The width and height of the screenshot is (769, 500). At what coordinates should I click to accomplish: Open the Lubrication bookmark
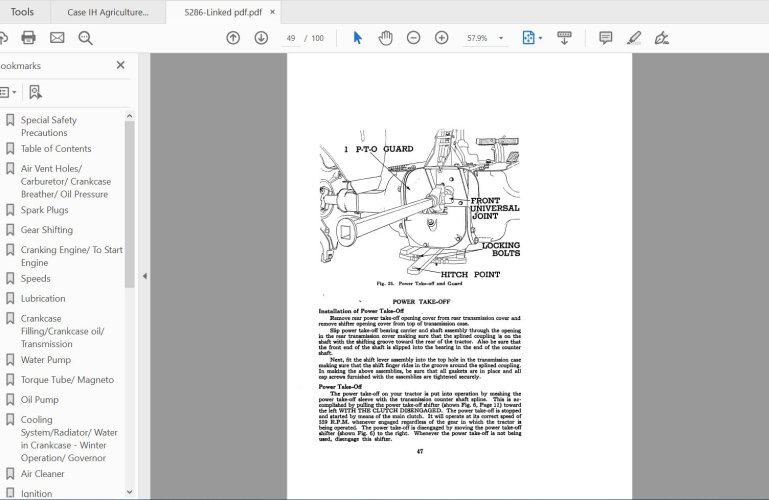click(x=43, y=299)
